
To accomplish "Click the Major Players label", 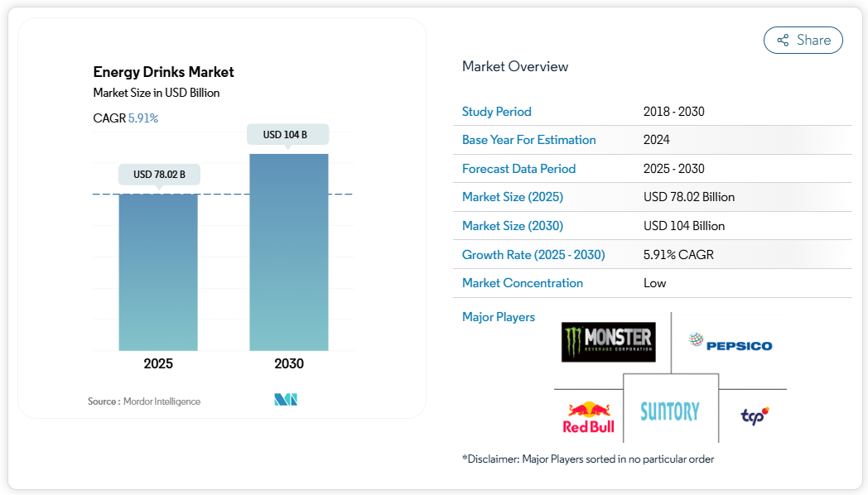I will click(499, 317).
